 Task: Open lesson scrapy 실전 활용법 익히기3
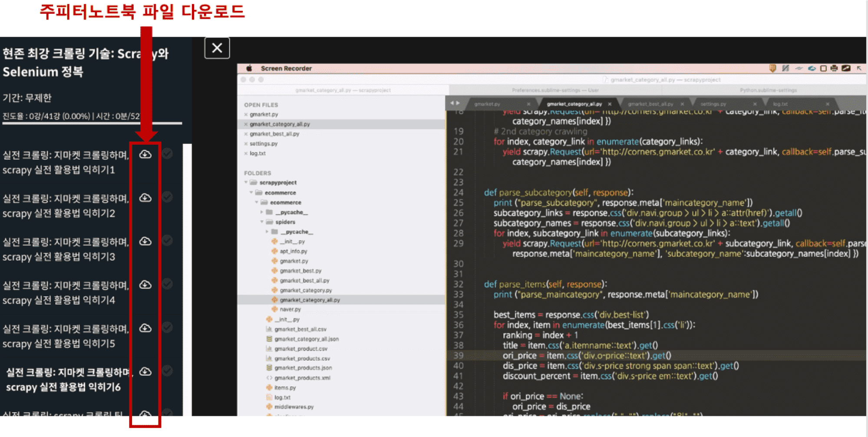(x=66, y=249)
